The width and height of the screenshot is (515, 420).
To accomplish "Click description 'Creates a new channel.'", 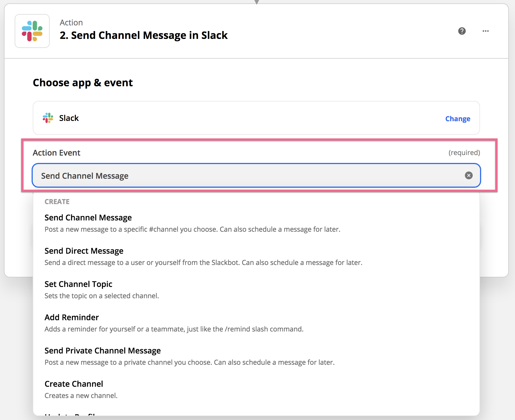I will [81, 395].
